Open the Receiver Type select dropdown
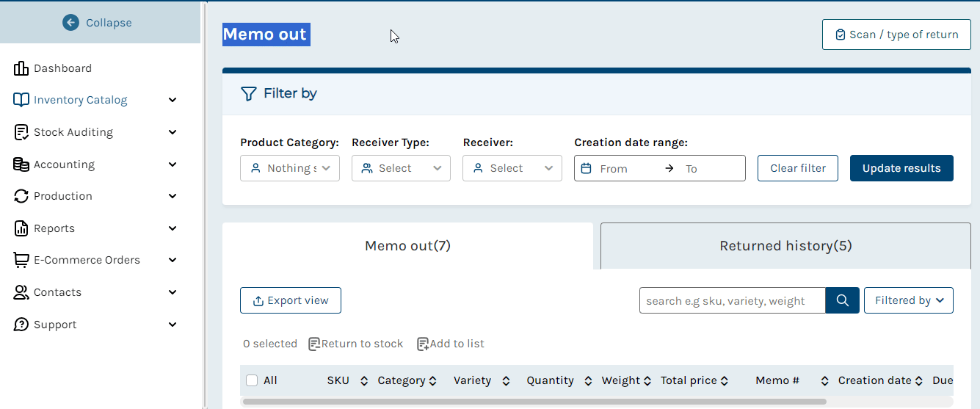This screenshot has height=409, width=980. (401, 168)
